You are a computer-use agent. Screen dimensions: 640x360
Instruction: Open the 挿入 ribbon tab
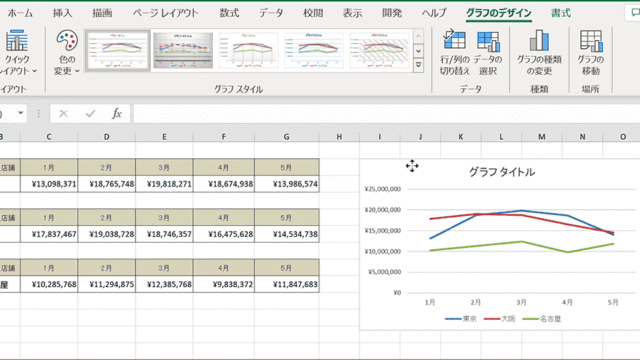[62, 13]
